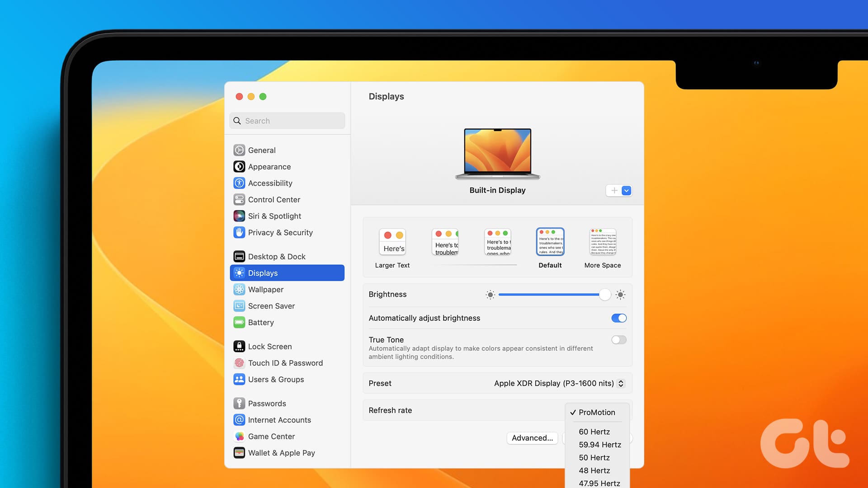Screen dimensions: 868x488
Task: Select ProMotion refresh rate option
Action: click(597, 412)
